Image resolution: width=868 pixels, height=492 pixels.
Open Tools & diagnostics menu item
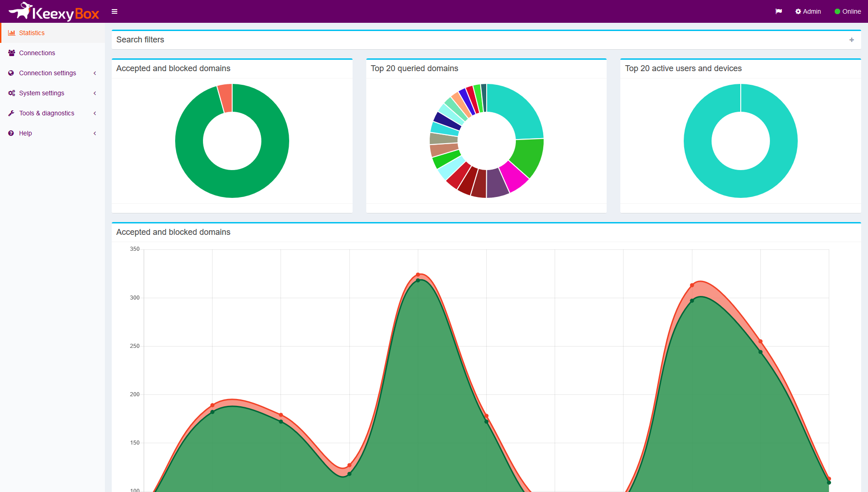click(x=52, y=113)
